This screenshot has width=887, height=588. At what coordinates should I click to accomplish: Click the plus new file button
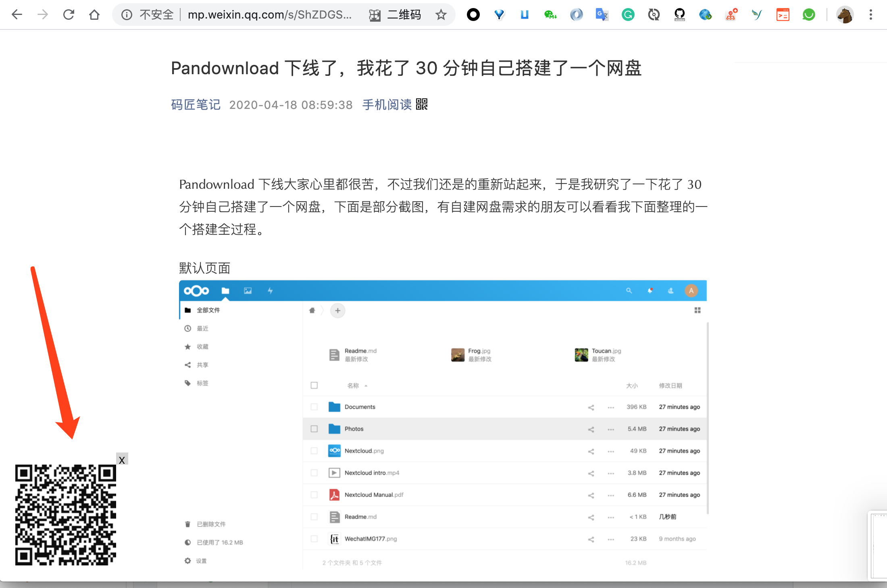pos(337,311)
